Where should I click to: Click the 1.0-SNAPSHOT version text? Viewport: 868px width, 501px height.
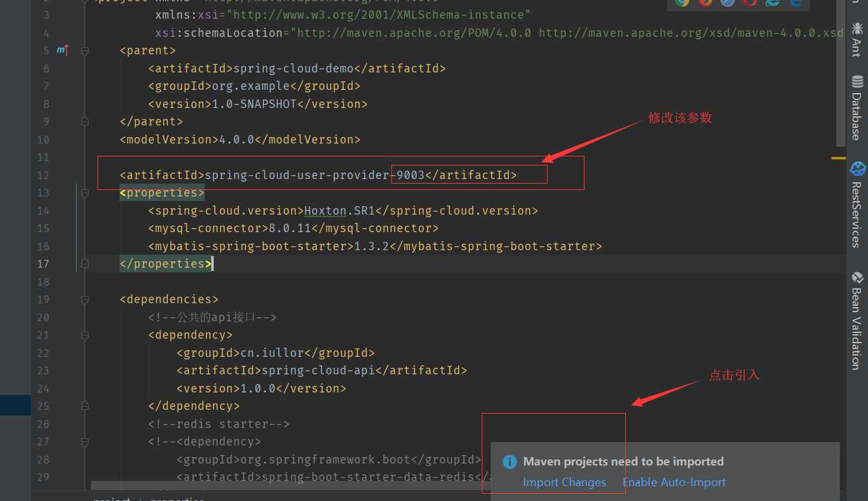pyautogui.click(x=254, y=103)
